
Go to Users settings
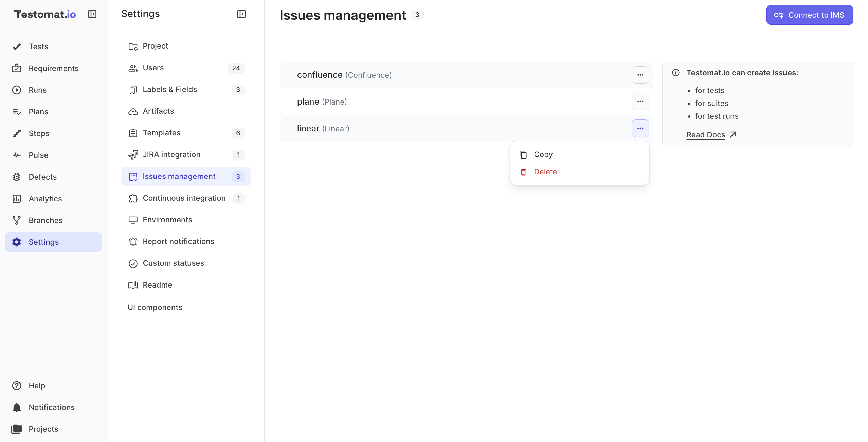(186, 68)
